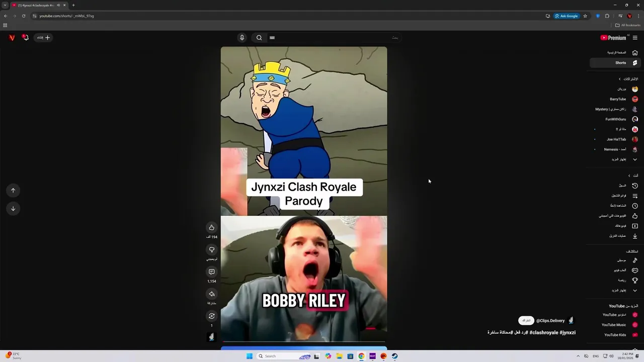Open the YouTube notifications bell

(25, 37)
